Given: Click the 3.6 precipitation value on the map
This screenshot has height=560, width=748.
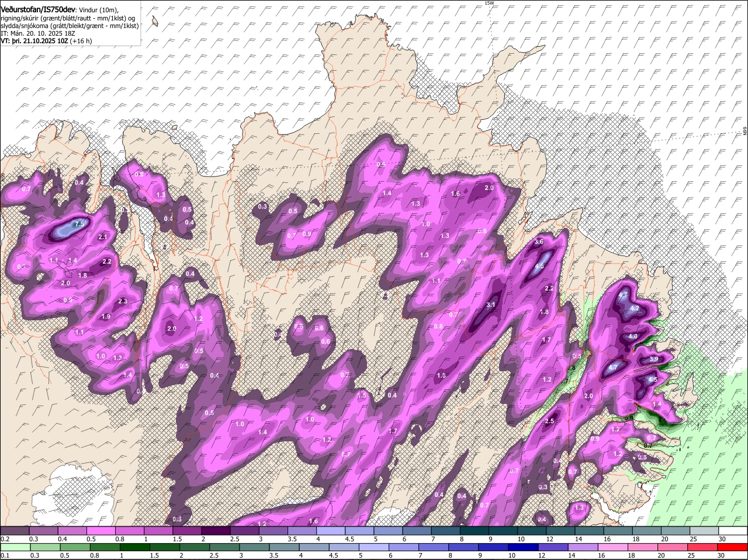Looking at the screenshot, I should 539,241.
